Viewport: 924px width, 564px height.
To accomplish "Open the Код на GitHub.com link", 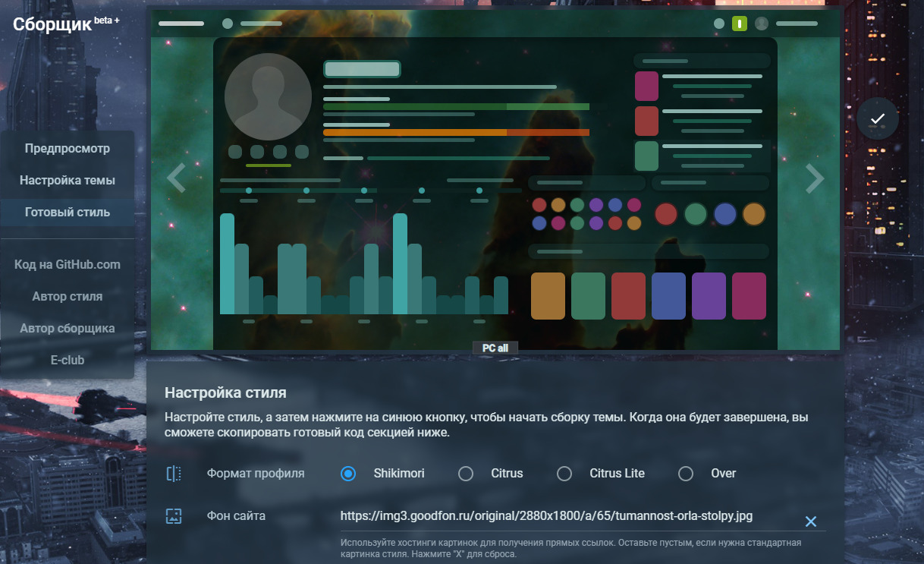I will tap(68, 265).
